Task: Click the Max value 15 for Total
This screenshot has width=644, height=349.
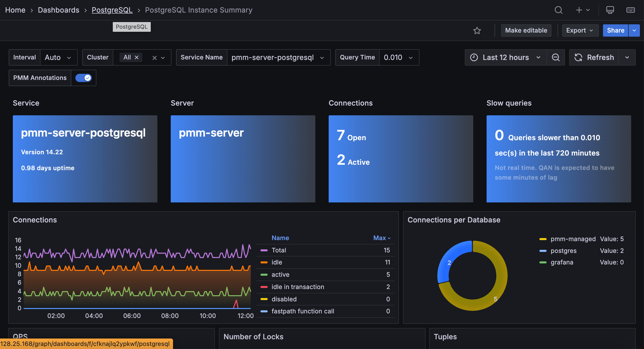Action: point(387,250)
